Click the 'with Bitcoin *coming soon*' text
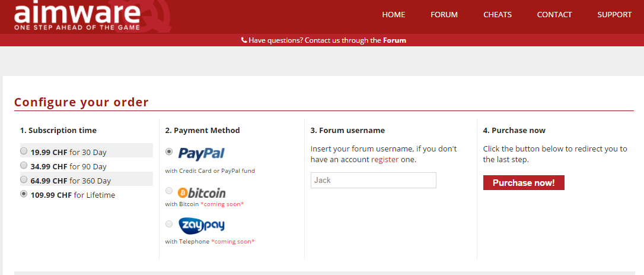 coord(205,204)
